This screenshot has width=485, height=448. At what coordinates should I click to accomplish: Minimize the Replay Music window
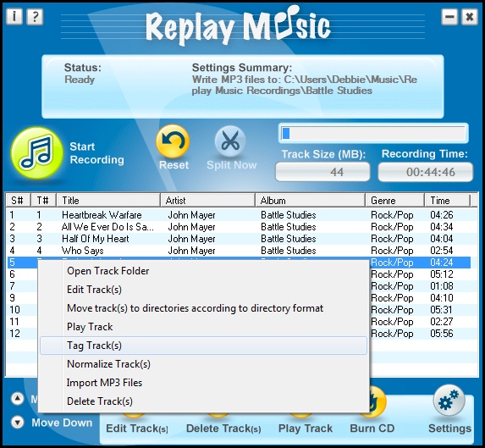tap(449, 16)
